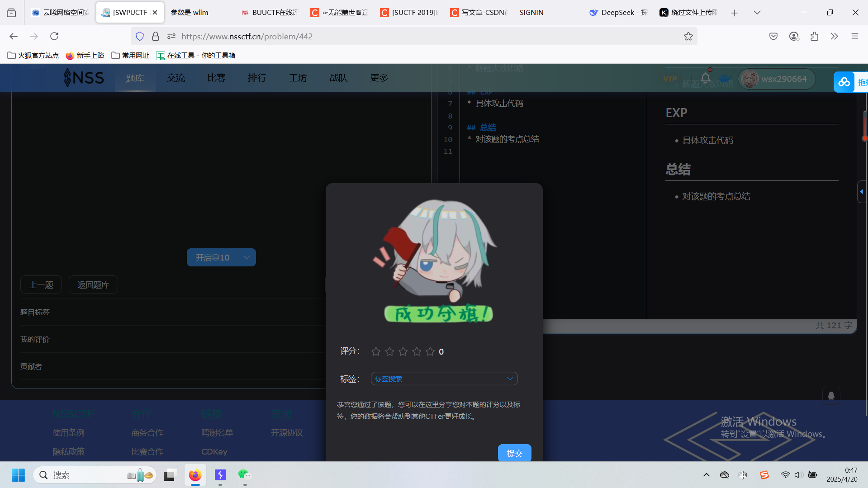This screenshot has width=868, height=488.
Task: Click the NSS site logo
Action: click(84, 78)
